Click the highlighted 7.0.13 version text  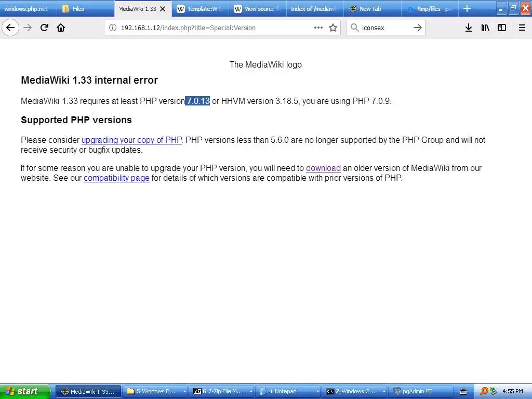point(197,101)
